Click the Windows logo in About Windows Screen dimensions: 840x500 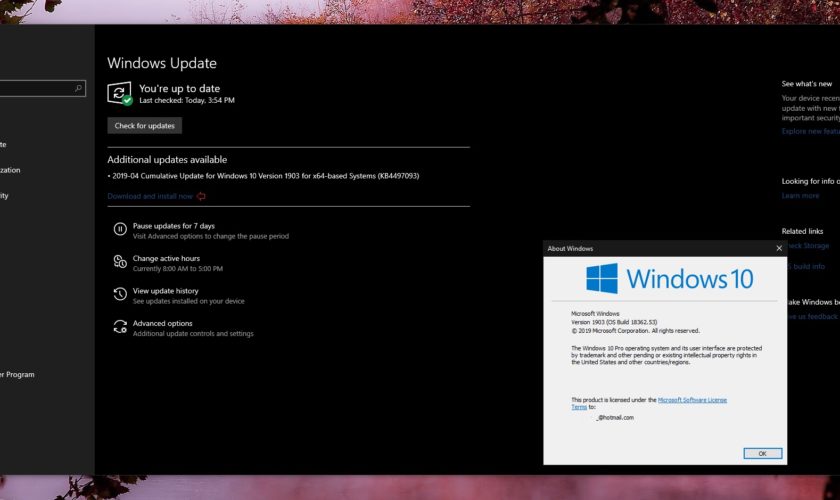[x=602, y=278]
